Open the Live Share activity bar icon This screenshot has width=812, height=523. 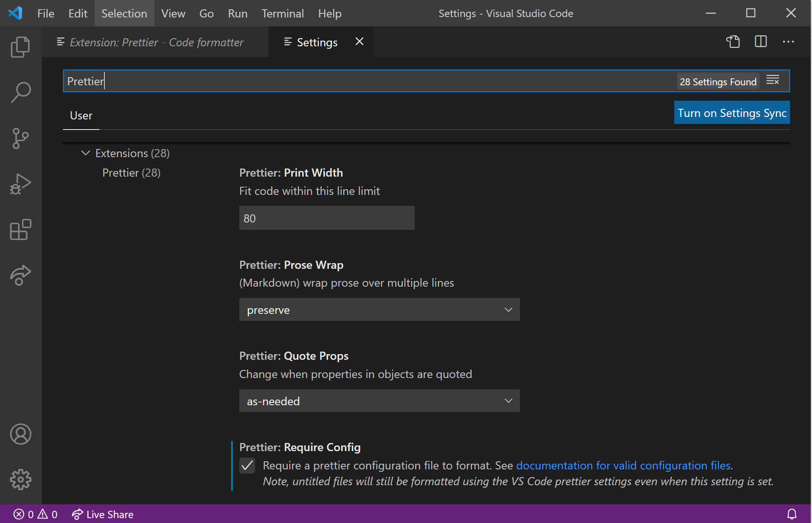point(20,275)
